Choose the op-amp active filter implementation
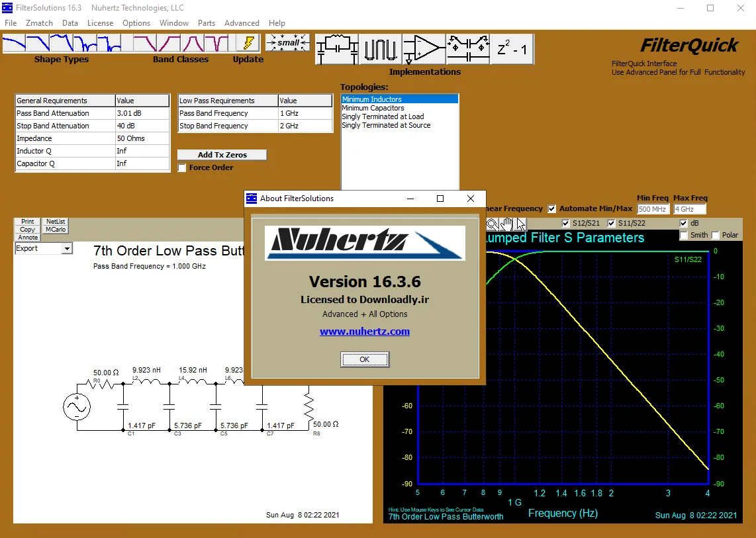The width and height of the screenshot is (756, 538). click(x=424, y=49)
